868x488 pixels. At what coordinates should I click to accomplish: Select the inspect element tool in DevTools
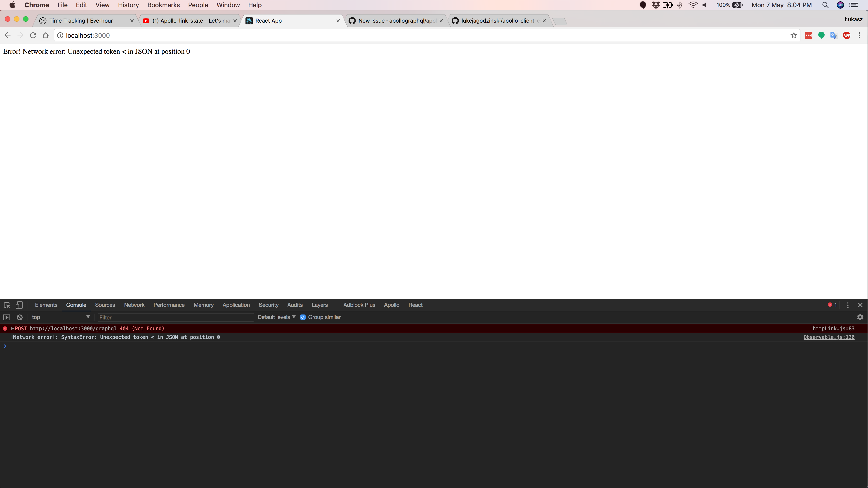(x=6, y=305)
